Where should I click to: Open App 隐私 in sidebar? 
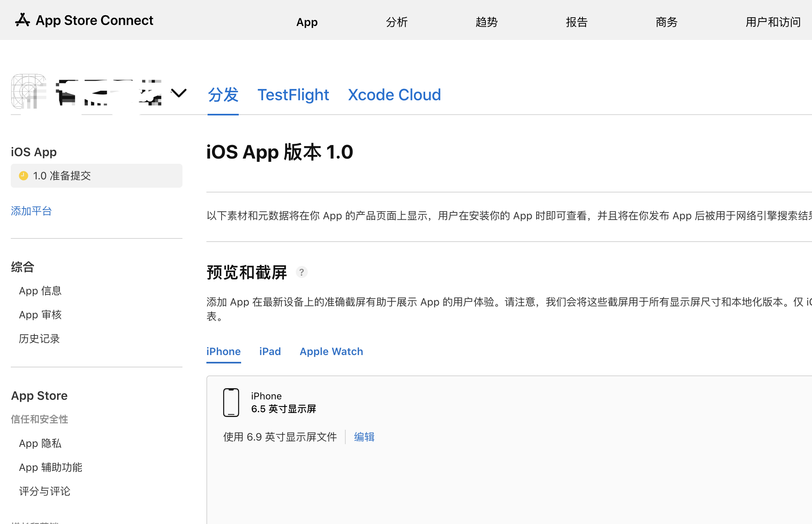[x=40, y=443]
